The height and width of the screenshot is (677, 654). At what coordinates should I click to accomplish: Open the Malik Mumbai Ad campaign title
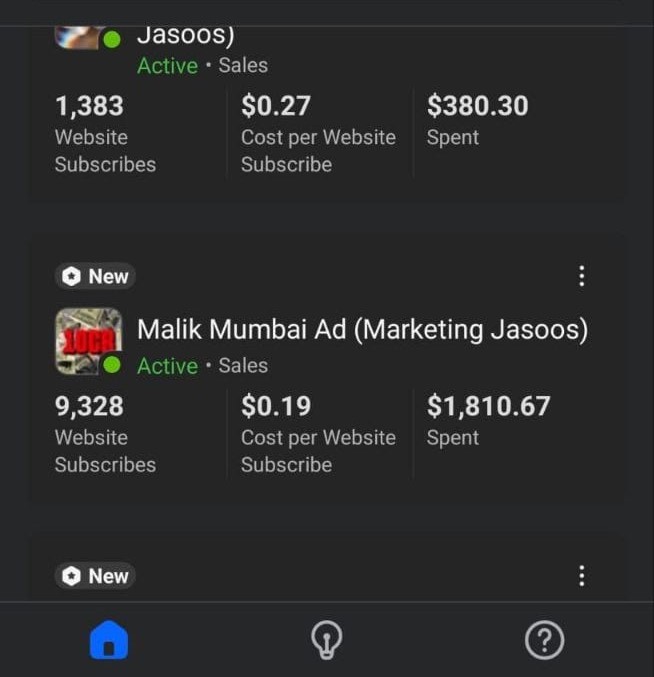[x=362, y=329]
